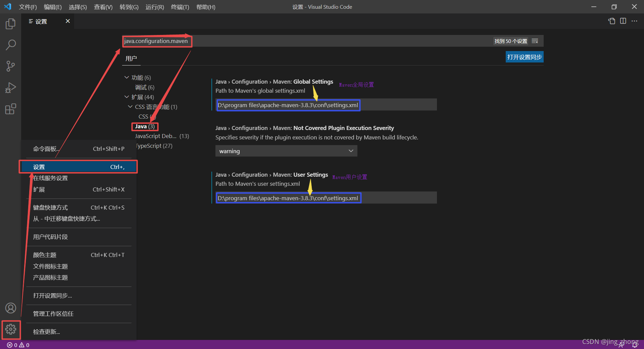Split the editor to the right
Image resolution: width=644 pixels, height=349 pixels.
pyautogui.click(x=623, y=21)
